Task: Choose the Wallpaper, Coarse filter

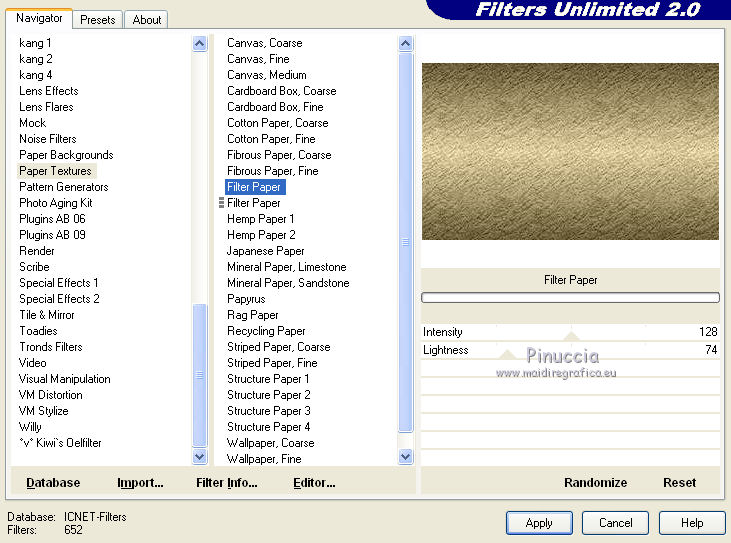Action: pyautogui.click(x=271, y=443)
